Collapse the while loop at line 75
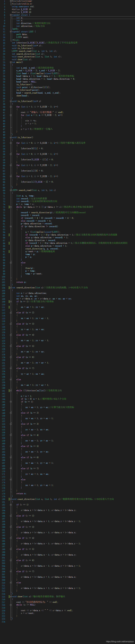The image size is (135, 644). point(11,207)
